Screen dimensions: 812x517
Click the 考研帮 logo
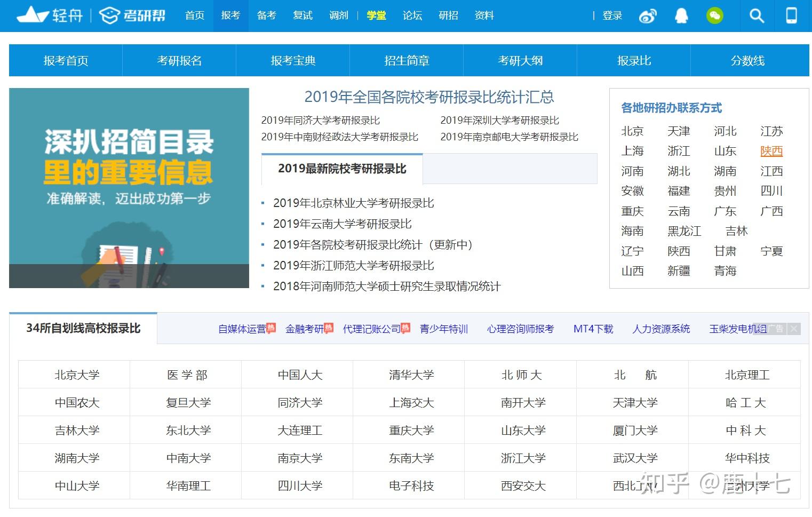133,15
